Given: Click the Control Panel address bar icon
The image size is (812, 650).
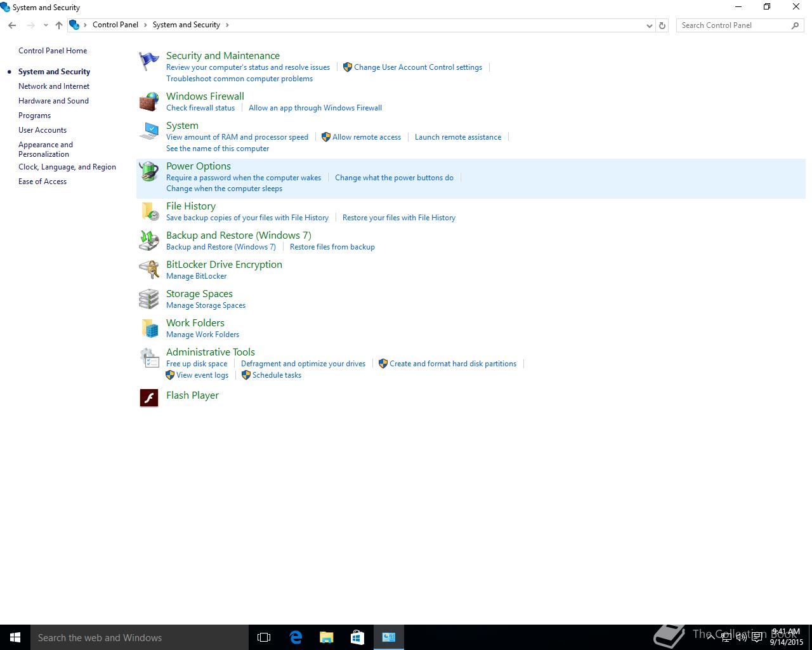Looking at the screenshot, I should [74, 25].
